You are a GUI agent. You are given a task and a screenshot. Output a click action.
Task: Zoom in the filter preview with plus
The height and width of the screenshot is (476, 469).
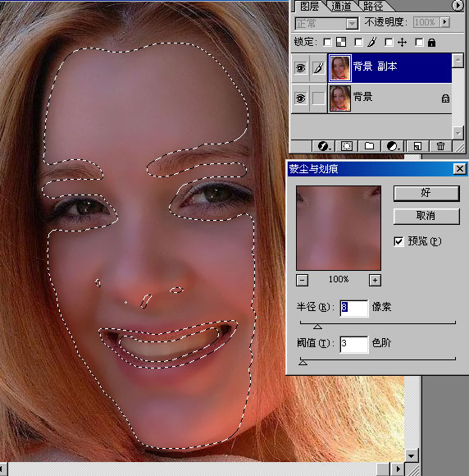click(375, 280)
